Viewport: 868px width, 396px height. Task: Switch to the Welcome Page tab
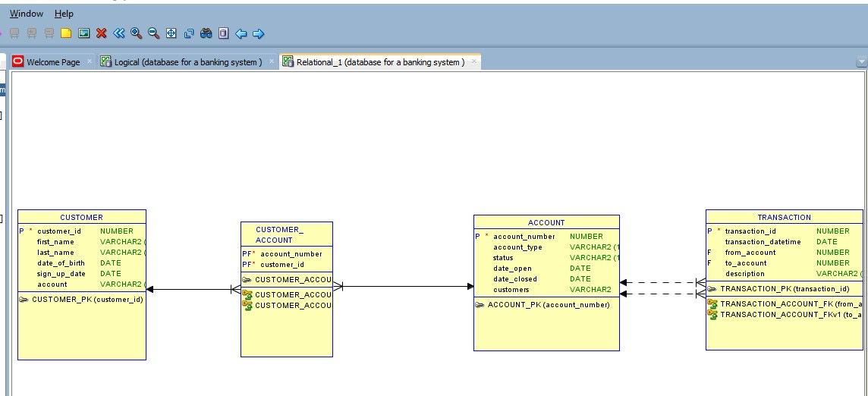pyautogui.click(x=52, y=62)
